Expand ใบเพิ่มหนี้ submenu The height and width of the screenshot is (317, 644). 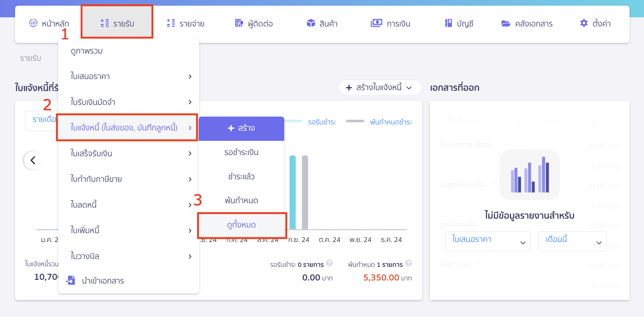[x=129, y=230]
